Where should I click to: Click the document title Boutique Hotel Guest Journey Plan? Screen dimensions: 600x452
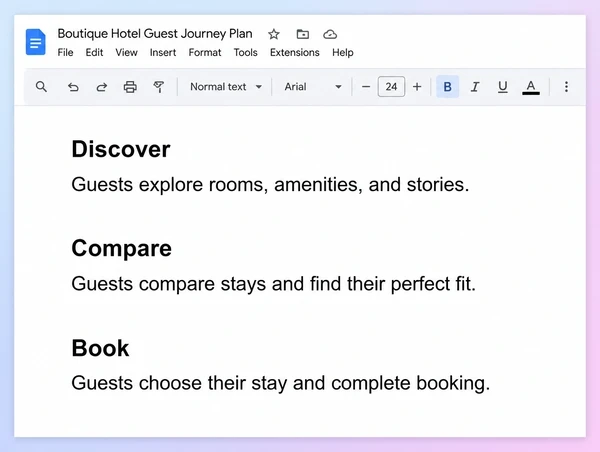tap(155, 34)
